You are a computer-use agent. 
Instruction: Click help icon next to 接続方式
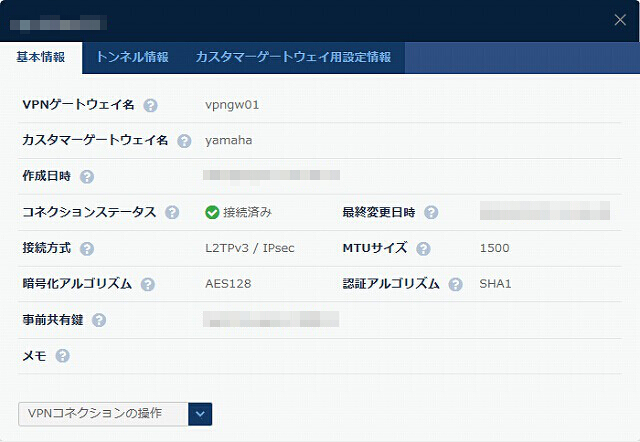coord(87,249)
